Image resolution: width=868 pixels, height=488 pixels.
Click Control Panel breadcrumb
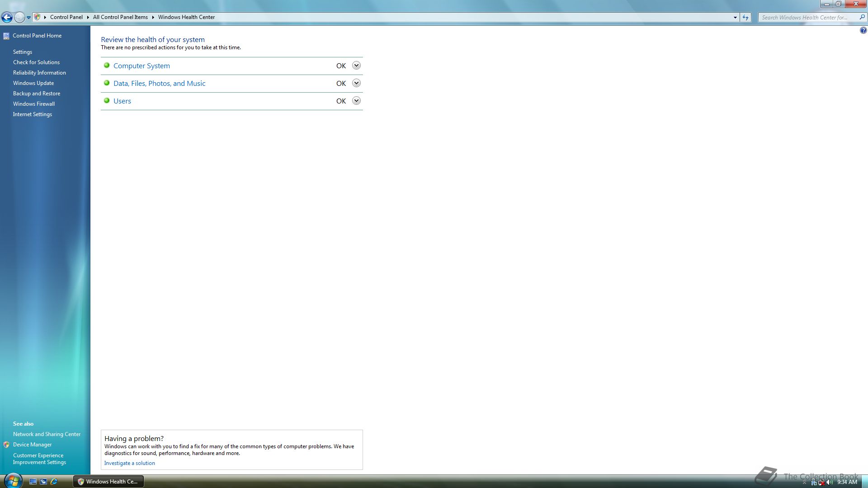point(66,17)
